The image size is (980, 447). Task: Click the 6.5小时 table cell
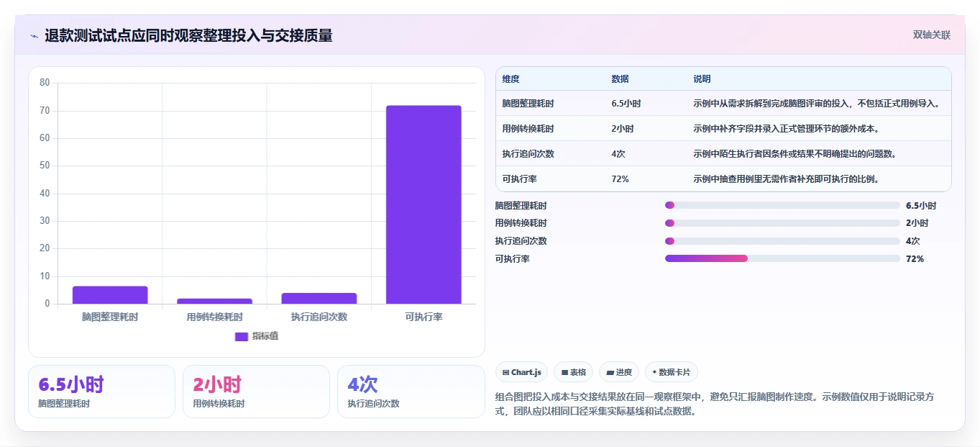[x=626, y=104]
